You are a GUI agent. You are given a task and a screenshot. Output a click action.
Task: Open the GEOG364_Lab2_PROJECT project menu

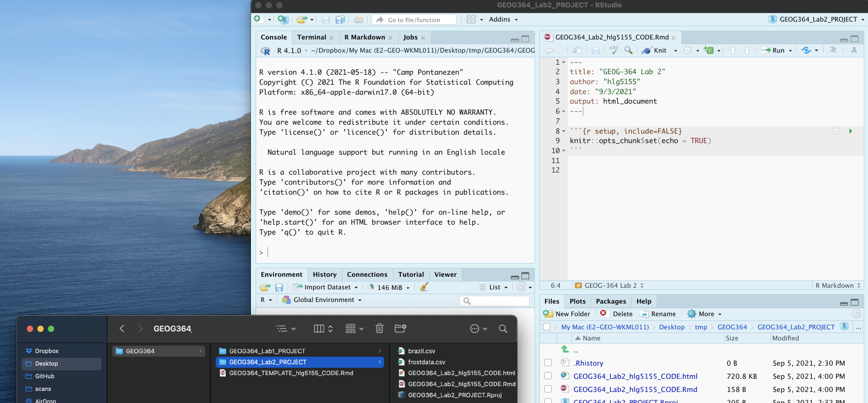[x=816, y=19]
